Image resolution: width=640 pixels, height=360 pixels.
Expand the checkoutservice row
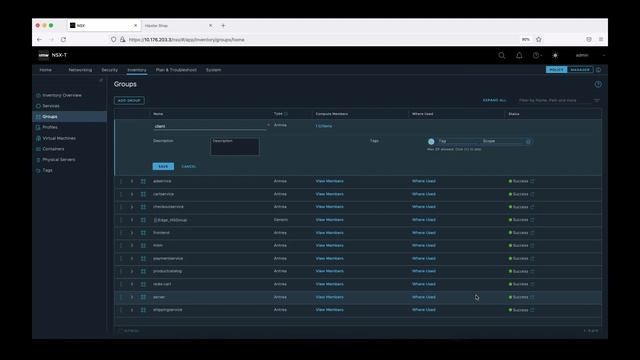click(132, 207)
